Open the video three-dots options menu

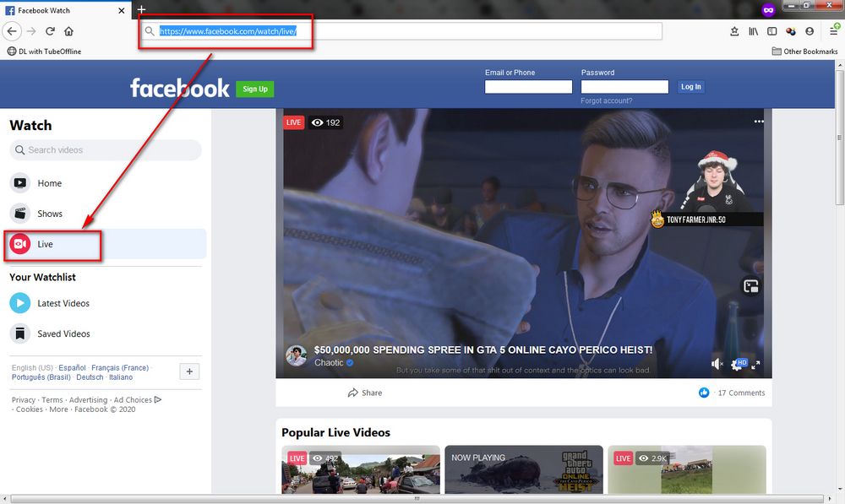[759, 122]
